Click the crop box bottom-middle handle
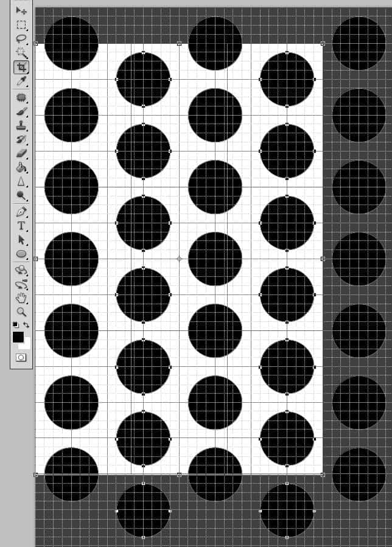Viewport: 392px width, 547px height. pyautogui.click(x=179, y=475)
